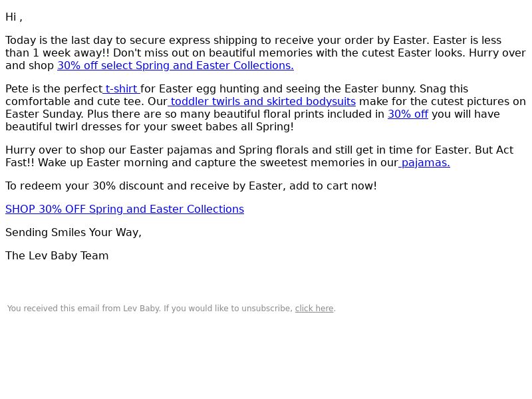Click the 'To redeem your 30% discount' sentence

(191, 186)
